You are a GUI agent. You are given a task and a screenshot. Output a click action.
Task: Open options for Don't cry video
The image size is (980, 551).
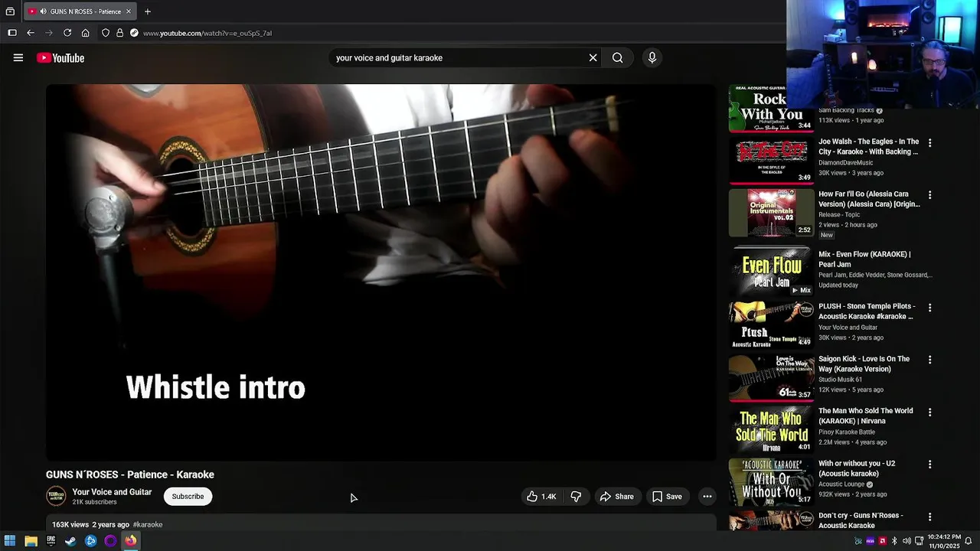pyautogui.click(x=930, y=517)
